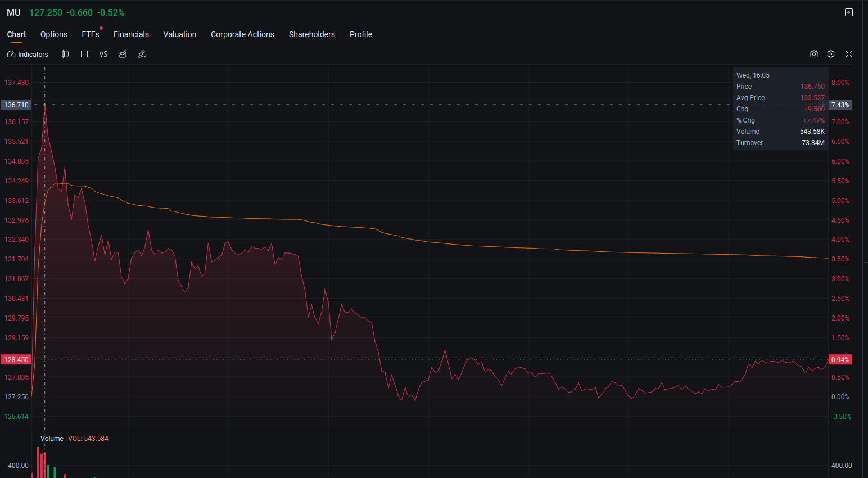Open the Indicators menu
This screenshot has height=478, width=868.
(28, 55)
